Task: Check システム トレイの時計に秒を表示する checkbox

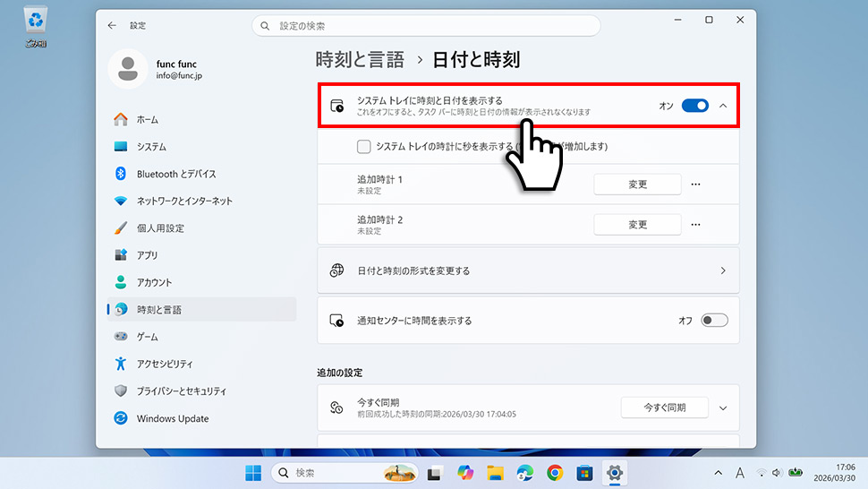Action: tap(364, 147)
